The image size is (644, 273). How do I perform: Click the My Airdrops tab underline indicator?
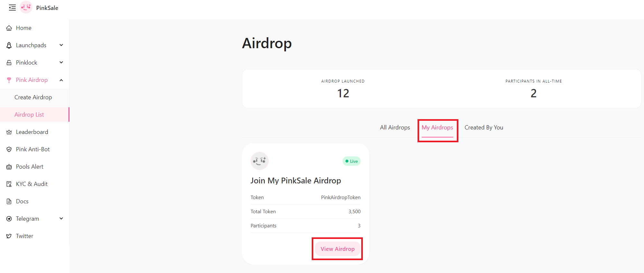437,136
